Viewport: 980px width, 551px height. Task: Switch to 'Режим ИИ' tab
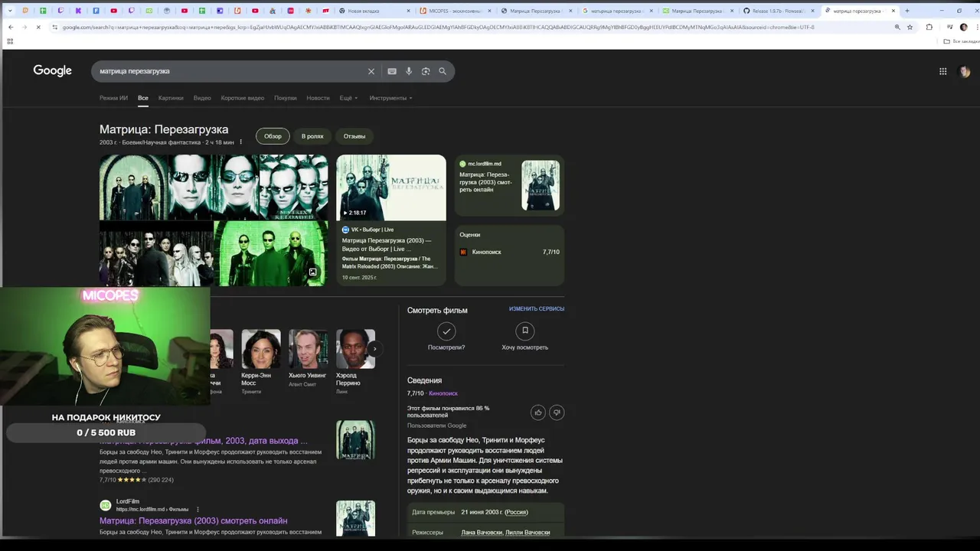pos(113,98)
